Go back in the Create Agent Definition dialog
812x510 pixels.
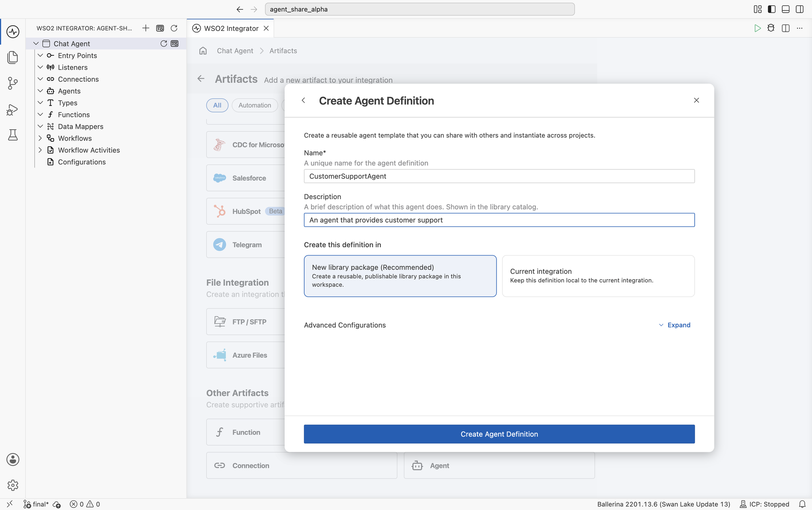click(303, 100)
